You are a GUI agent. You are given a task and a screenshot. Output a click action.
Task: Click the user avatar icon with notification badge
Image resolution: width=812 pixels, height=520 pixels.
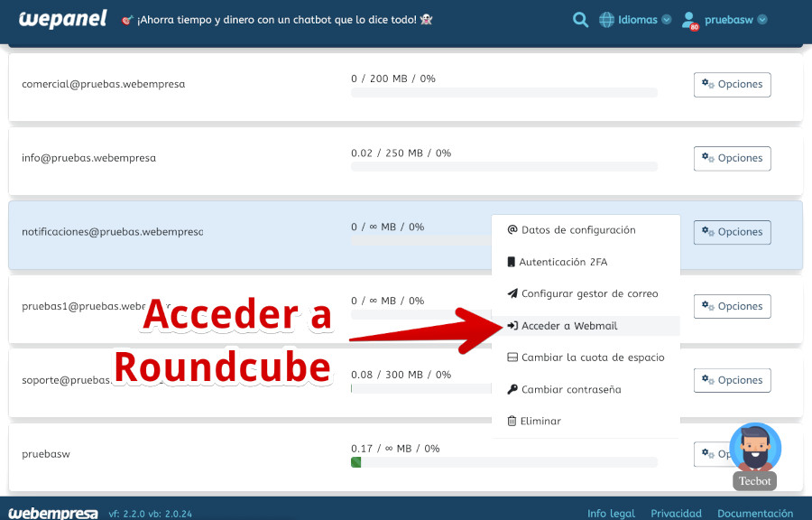(x=690, y=21)
